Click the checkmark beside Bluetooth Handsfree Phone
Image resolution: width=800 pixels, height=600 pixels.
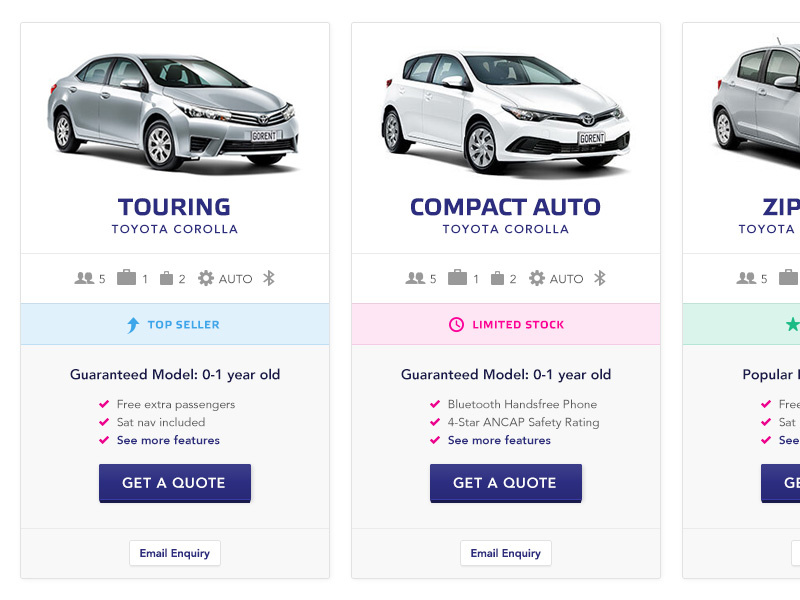tap(435, 404)
